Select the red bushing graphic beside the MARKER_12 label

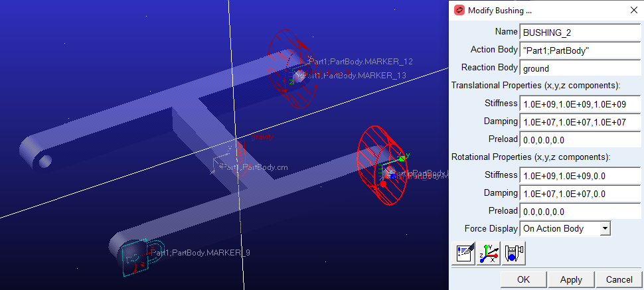tap(287, 64)
